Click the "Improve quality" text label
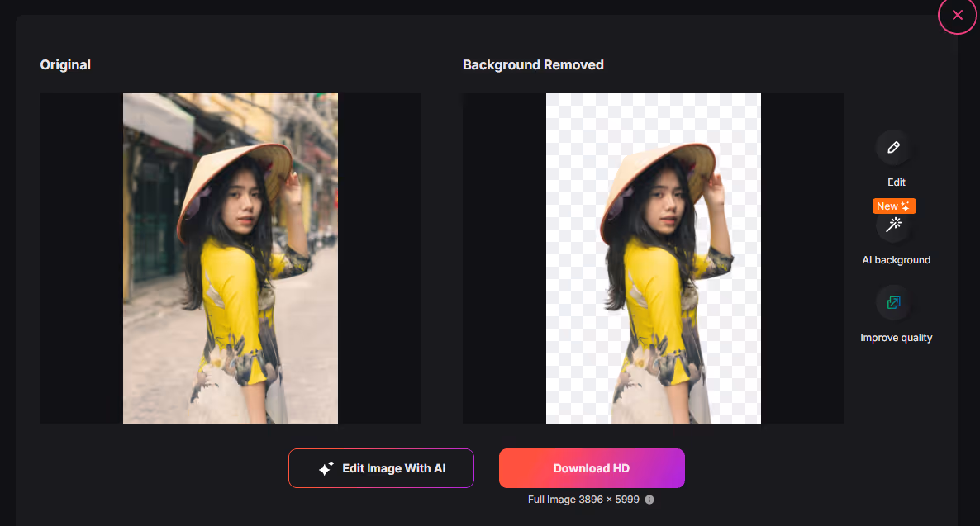This screenshot has width=980, height=526. coord(896,337)
